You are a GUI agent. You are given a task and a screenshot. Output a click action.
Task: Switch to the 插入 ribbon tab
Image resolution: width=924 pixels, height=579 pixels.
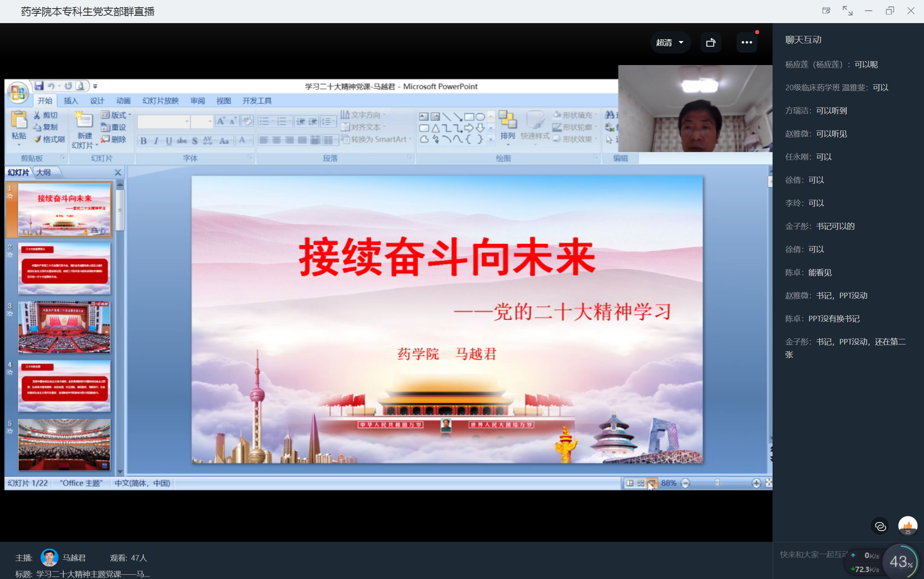tap(71, 101)
